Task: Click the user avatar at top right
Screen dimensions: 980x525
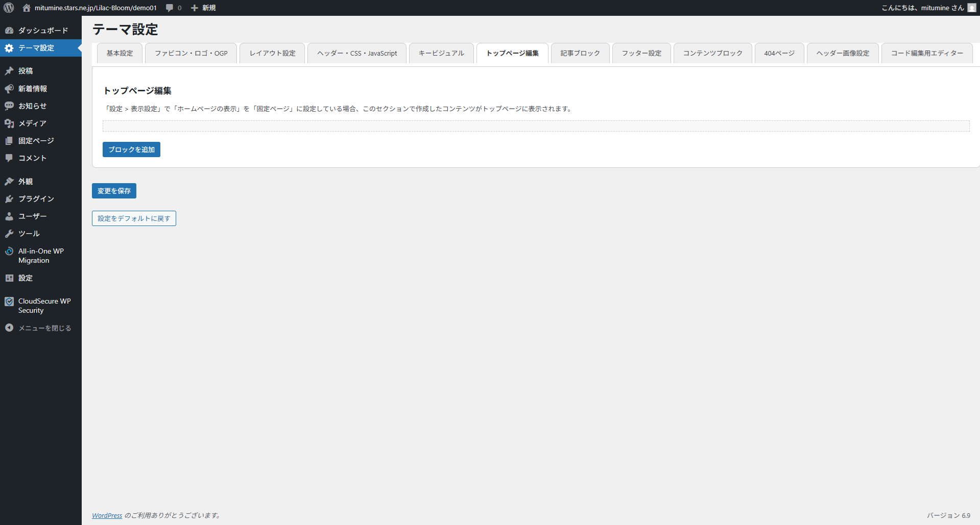Action: coord(971,8)
